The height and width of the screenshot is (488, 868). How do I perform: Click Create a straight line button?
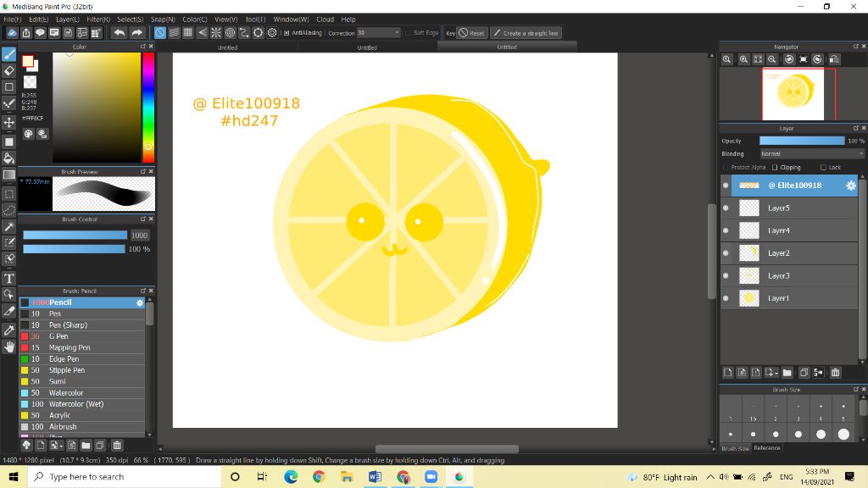pyautogui.click(x=526, y=33)
